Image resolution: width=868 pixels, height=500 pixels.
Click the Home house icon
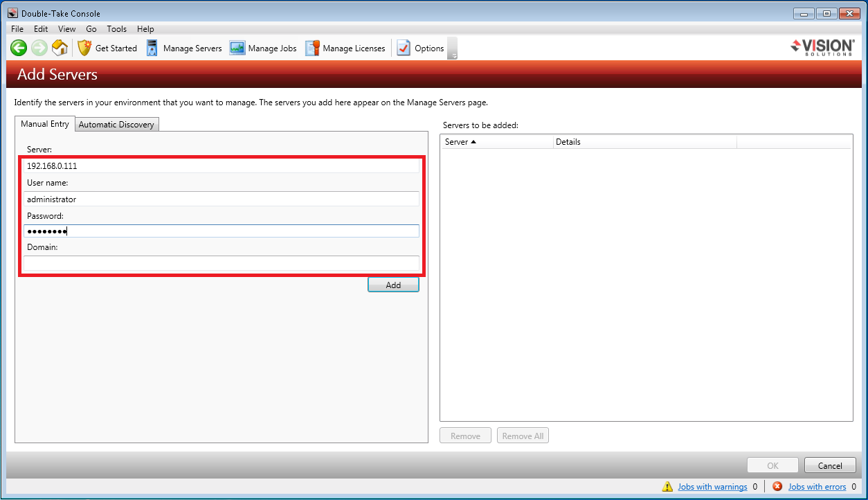pos(60,48)
